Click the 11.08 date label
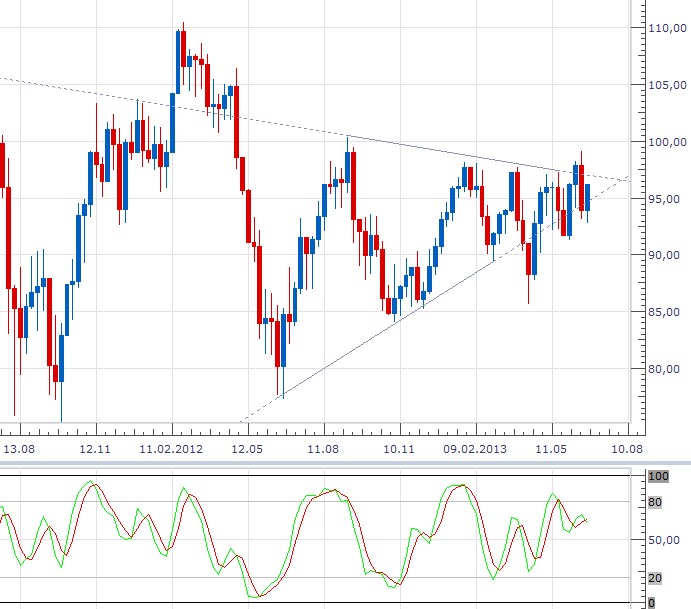691x609 pixels. pos(323,449)
